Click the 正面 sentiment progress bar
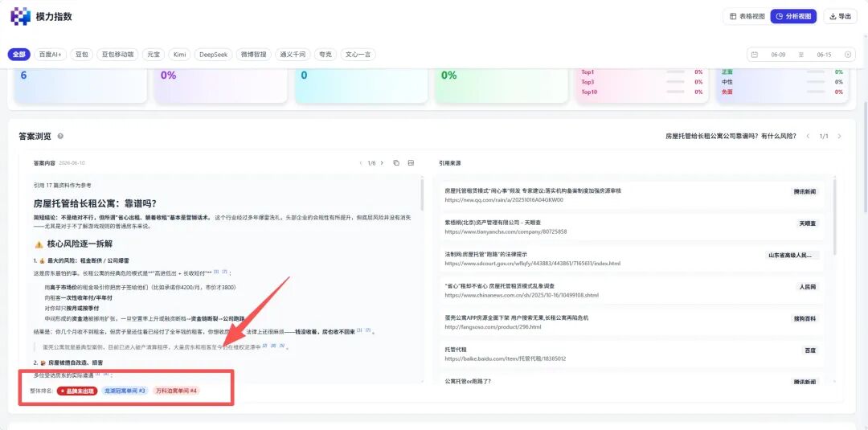 pyautogui.click(x=816, y=72)
